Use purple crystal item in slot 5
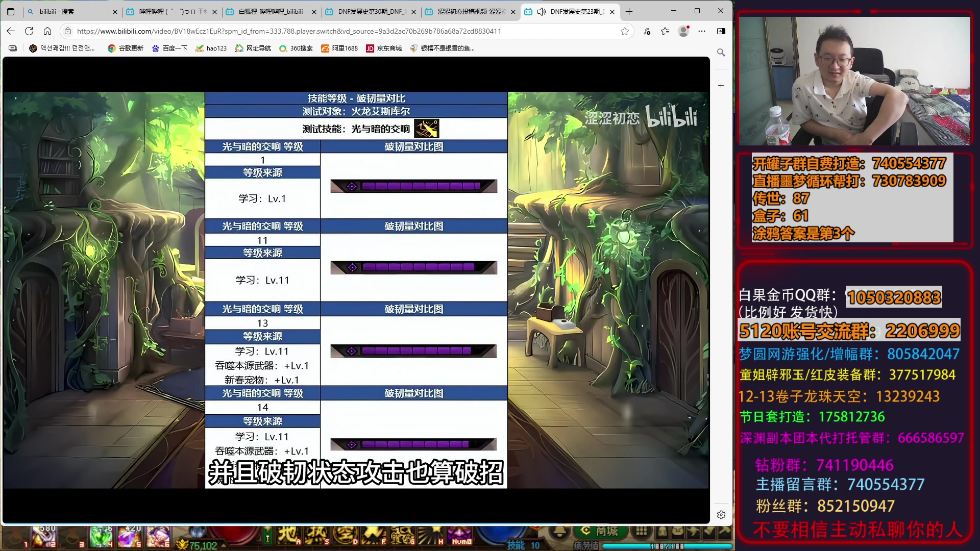Screen dimensions: 980x551 coord(130,536)
